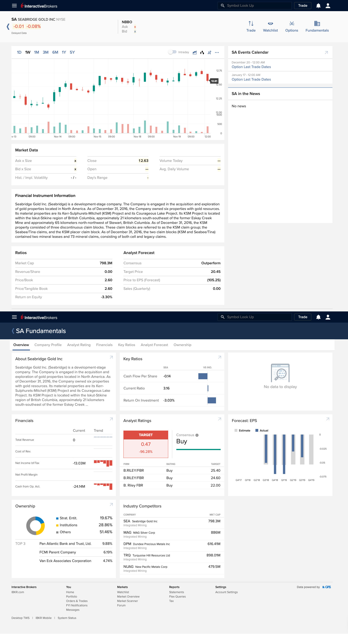The image size is (348, 644).
Task: Open IBKR.com footer link
Action: pyautogui.click(x=18, y=592)
